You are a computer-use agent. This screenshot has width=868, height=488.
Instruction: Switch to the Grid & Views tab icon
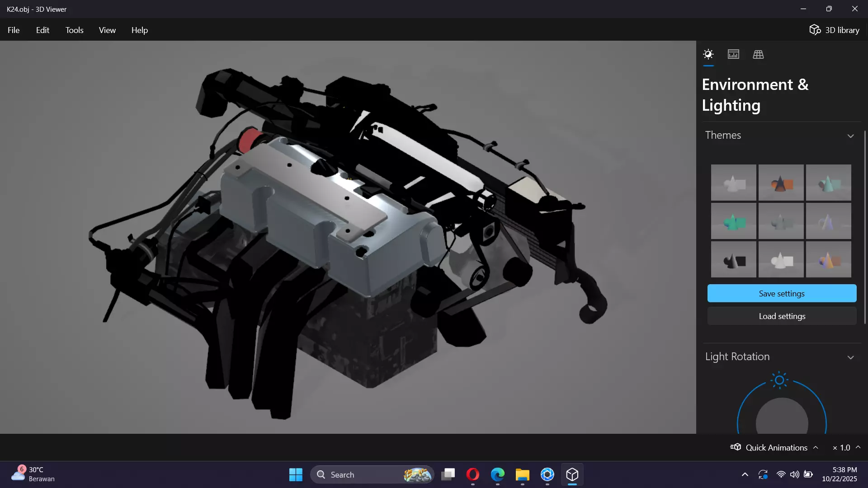(x=758, y=54)
